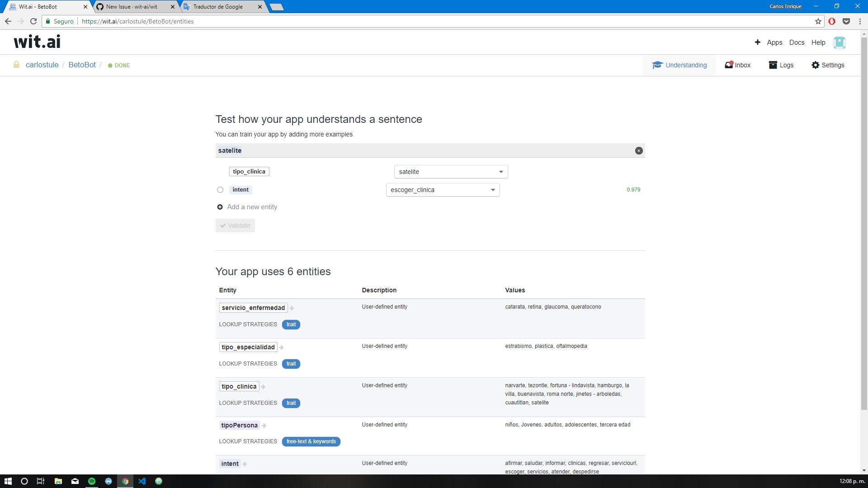View the Logs panel icon

(774, 65)
